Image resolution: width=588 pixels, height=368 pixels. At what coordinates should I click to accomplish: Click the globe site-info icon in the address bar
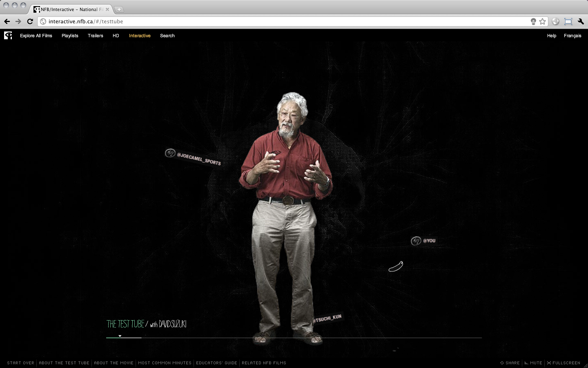pos(43,21)
